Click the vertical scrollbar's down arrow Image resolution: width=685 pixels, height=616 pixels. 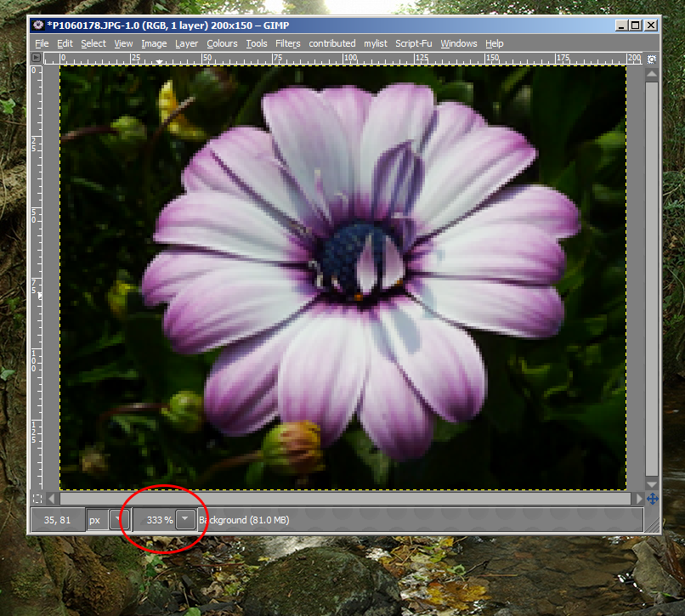tap(652, 484)
